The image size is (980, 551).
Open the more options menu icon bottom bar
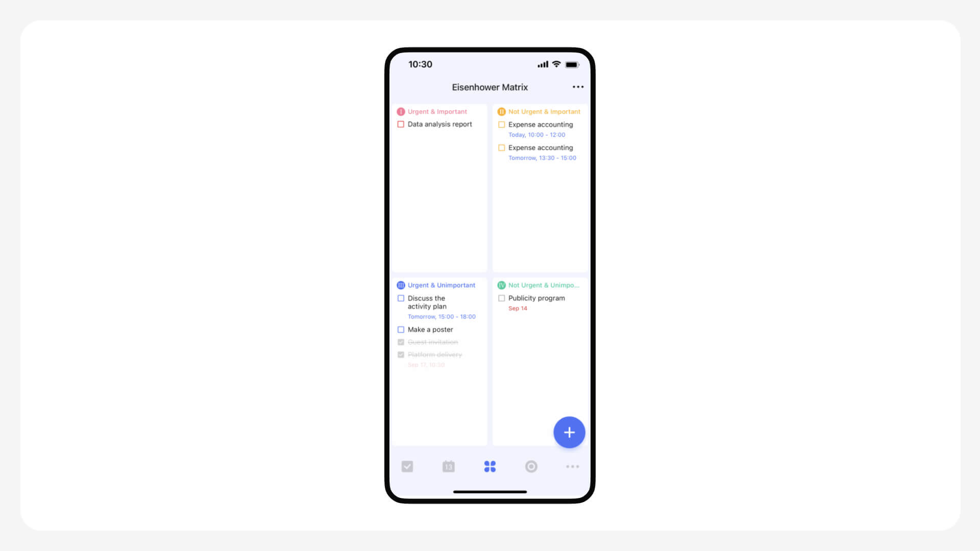coord(572,466)
